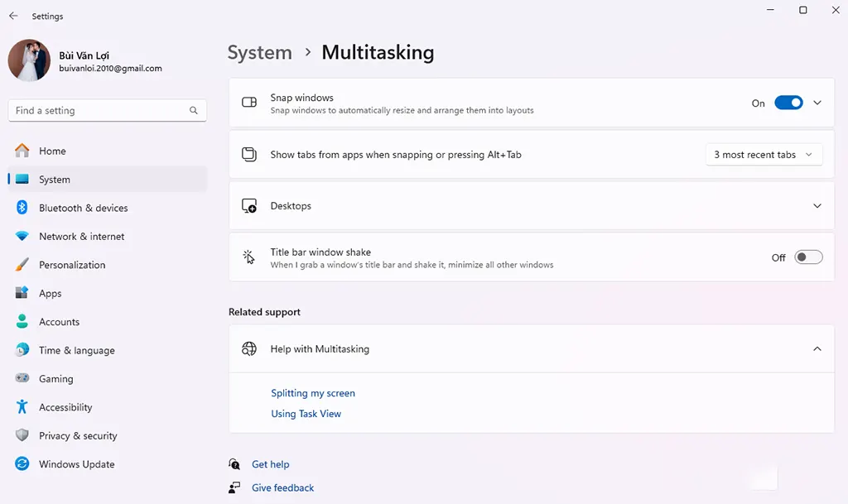Expand the Desktops section
The width and height of the screenshot is (848, 504).
[x=817, y=206]
